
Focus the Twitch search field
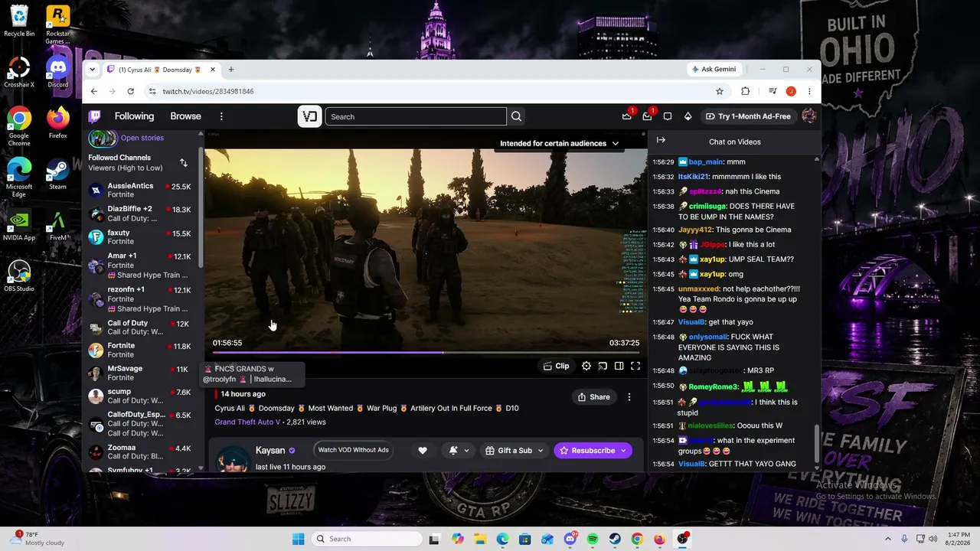click(x=416, y=116)
